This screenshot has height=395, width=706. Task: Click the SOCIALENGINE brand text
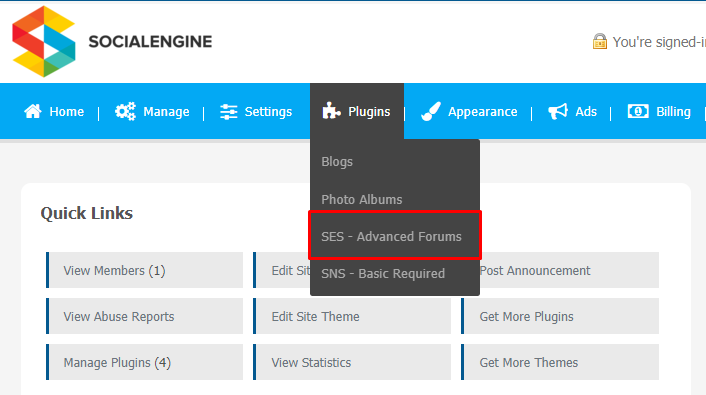150,42
